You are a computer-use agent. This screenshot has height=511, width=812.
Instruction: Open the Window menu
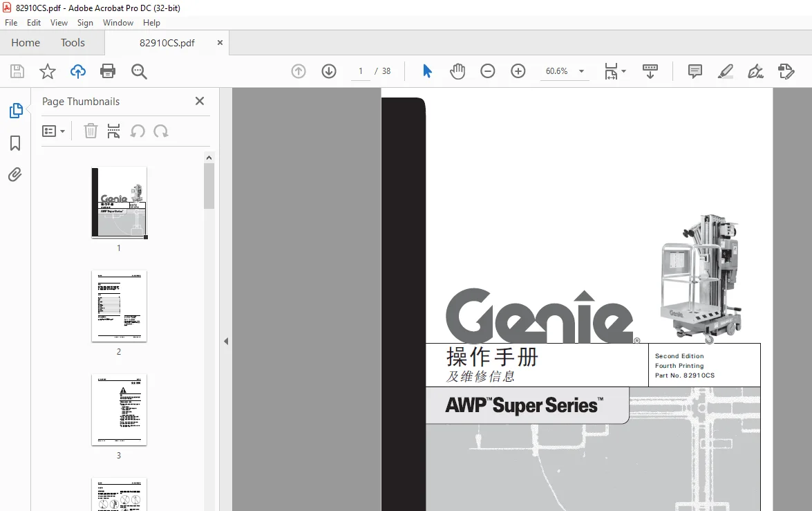pos(118,23)
